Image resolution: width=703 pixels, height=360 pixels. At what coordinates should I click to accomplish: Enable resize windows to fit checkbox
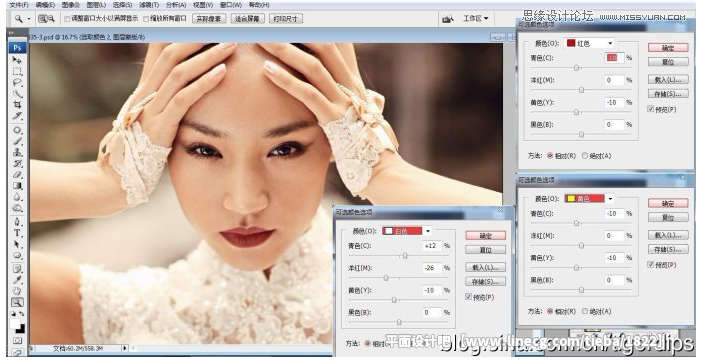(67, 19)
